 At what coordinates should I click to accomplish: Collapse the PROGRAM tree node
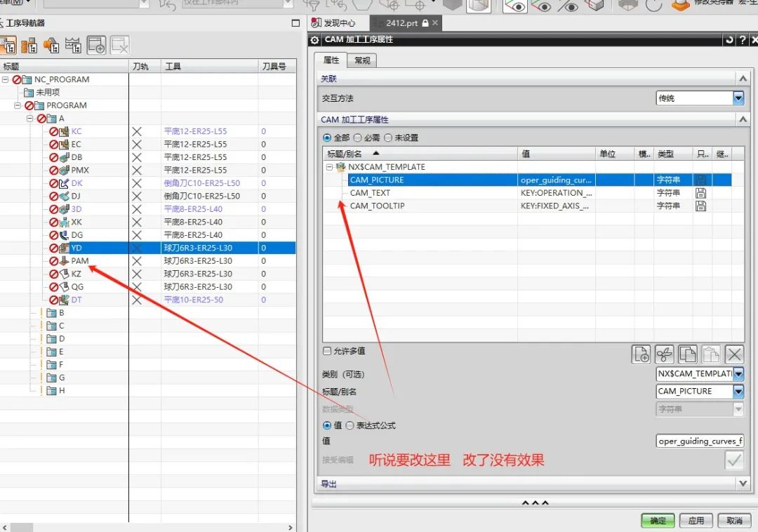(x=18, y=105)
